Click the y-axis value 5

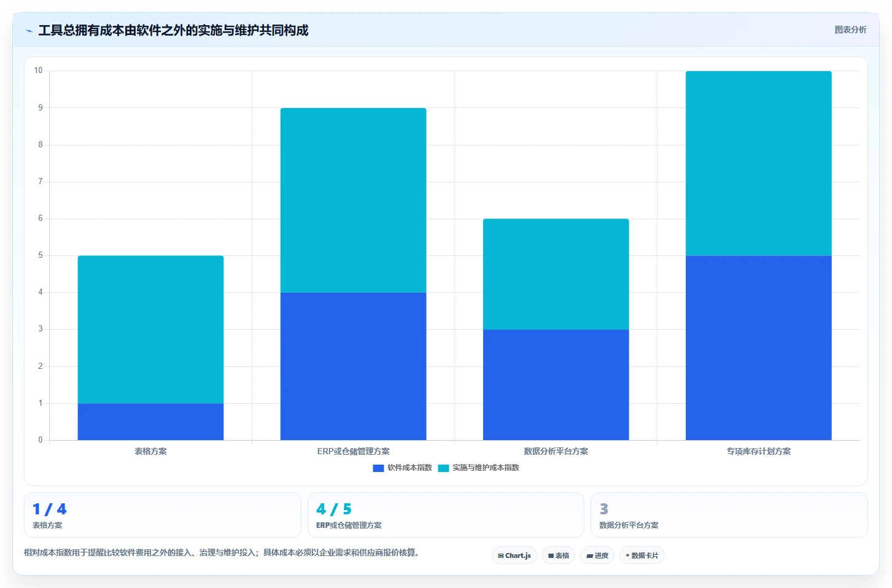click(41, 255)
